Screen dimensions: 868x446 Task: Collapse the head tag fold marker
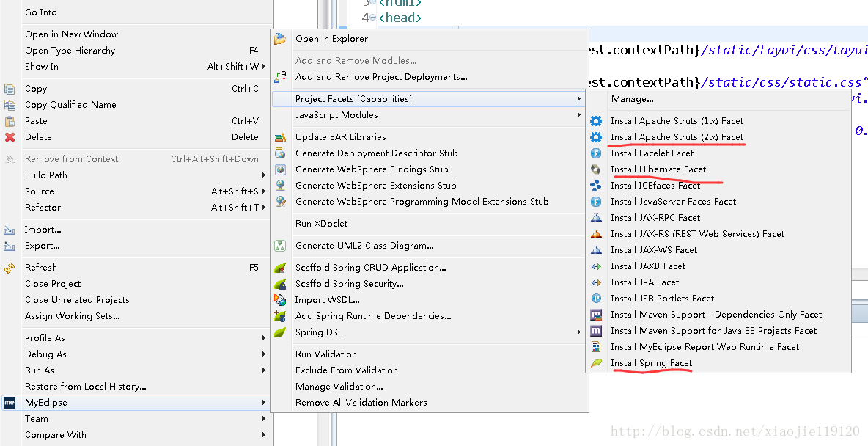373,18
